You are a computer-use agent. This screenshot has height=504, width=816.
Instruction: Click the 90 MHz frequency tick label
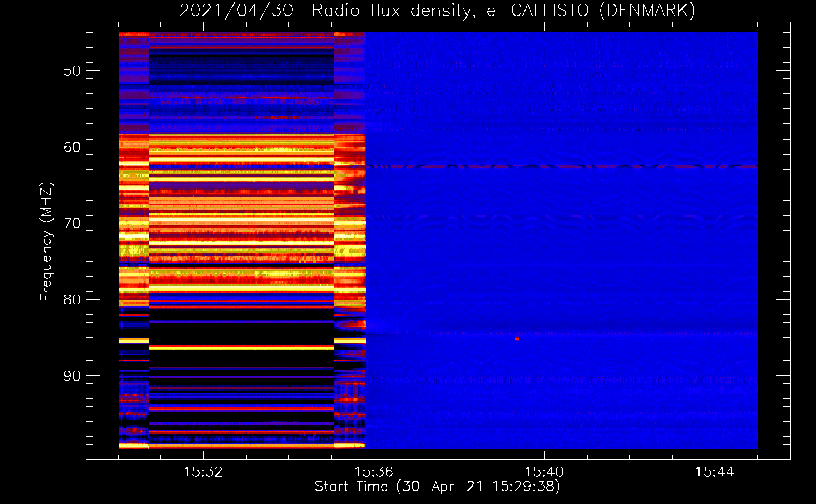click(x=72, y=376)
